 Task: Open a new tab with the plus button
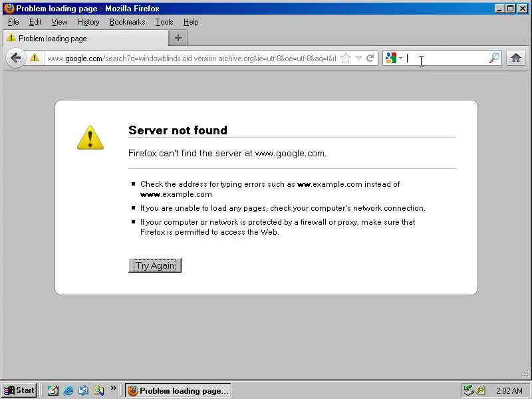[178, 38]
